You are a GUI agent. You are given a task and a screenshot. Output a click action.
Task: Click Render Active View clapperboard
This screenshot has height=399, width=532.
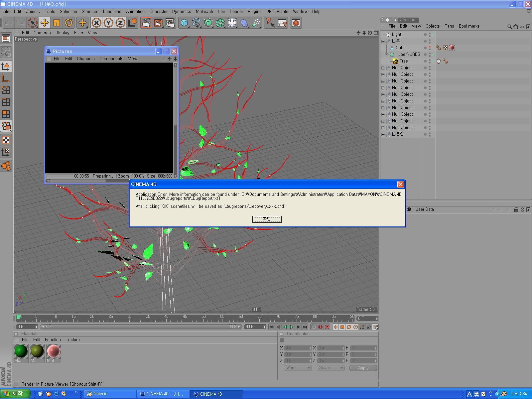pyautogui.click(x=146, y=23)
